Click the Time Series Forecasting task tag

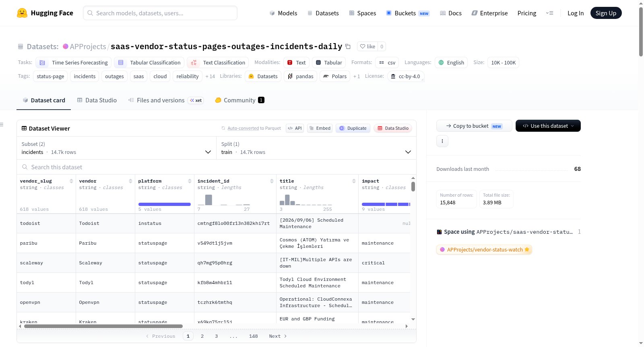click(74, 62)
